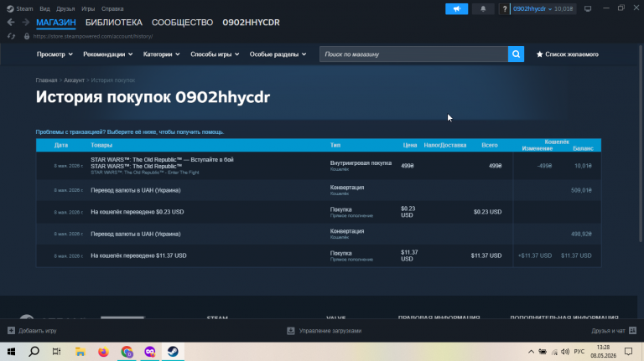
Task: Click the Товары column header
Action: [101, 145]
